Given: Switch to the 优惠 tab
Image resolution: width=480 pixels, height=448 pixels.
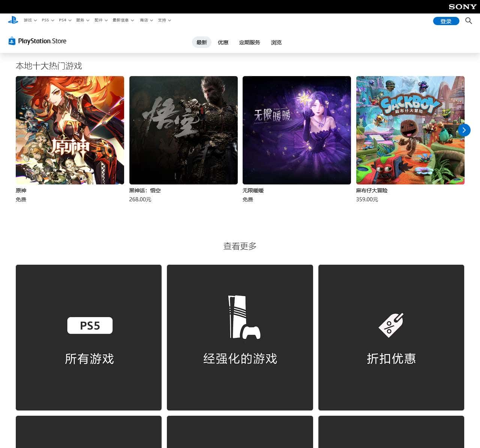Looking at the screenshot, I should pyautogui.click(x=223, y=42).
